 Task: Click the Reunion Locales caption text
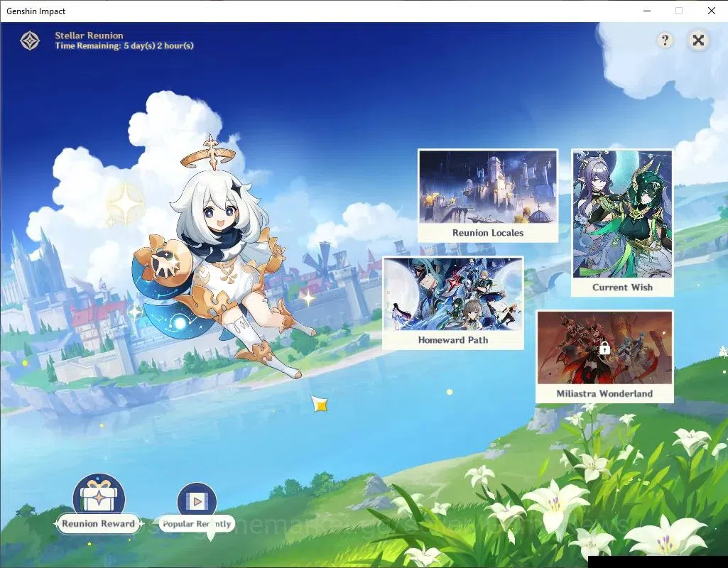tap(487, 233)
